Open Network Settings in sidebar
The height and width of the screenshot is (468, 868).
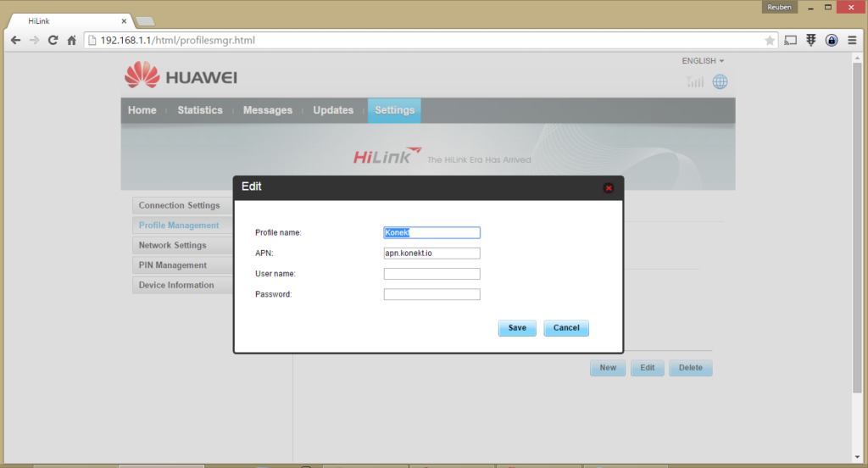183,245
